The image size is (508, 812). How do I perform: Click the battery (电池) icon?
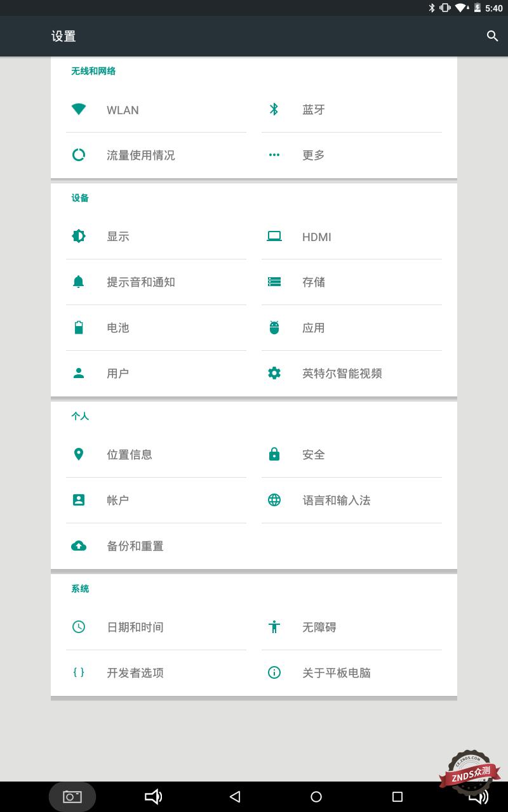point(79,327)
